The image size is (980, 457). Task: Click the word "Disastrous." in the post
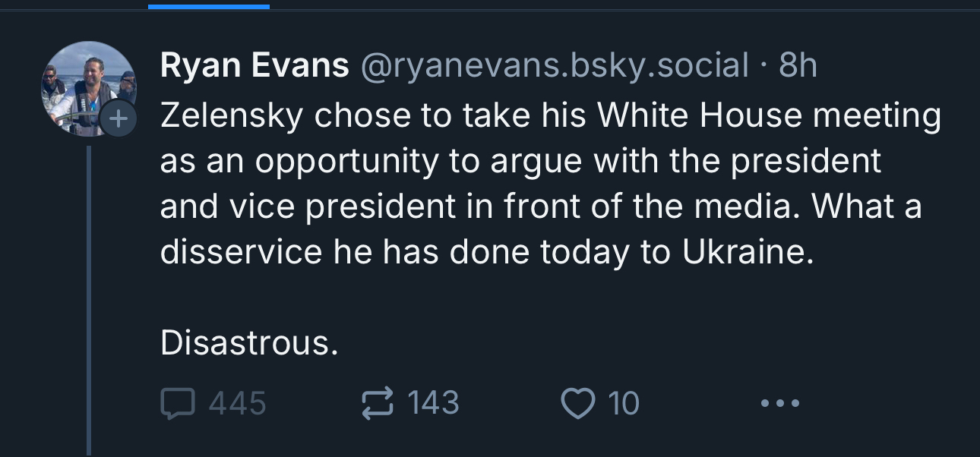coord(248,344)
